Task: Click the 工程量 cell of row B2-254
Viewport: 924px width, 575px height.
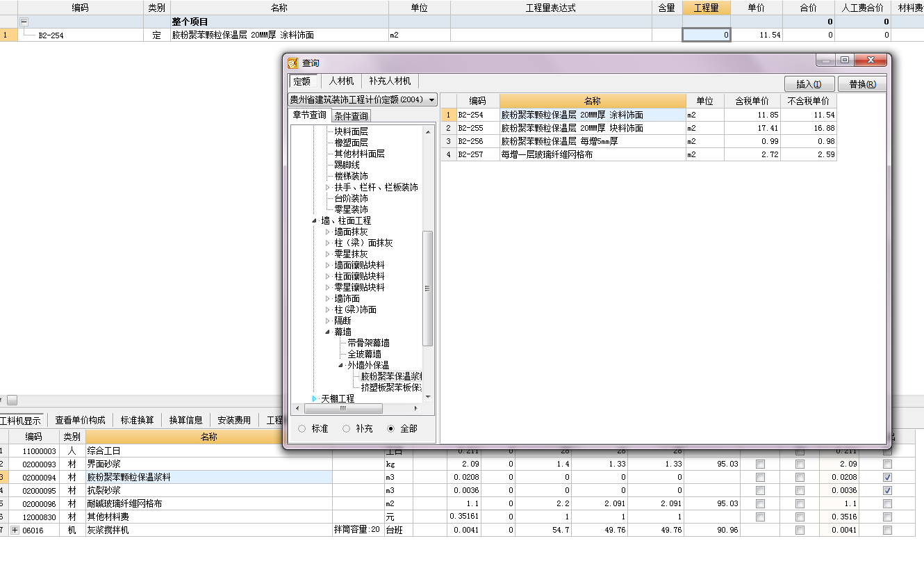Action: pyautogui.click(x=707, y=35)
